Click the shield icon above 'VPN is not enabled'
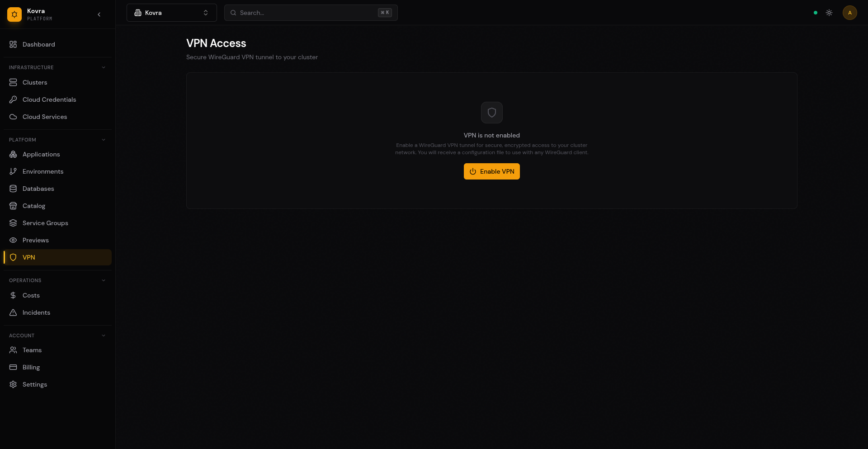 click(x=492, y=113)
